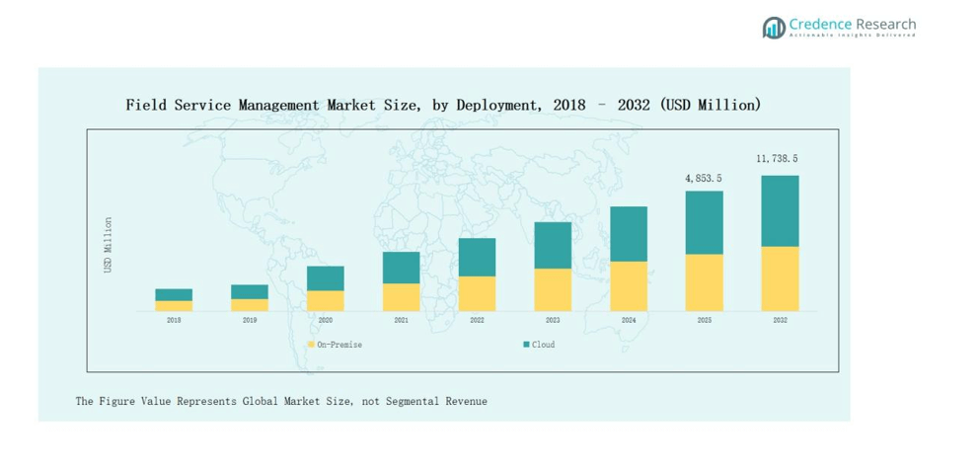Click the Cloud segment of the 2032 bar
Image resolution: width=980 pixels, height=471 pixels.
point(780,210)
